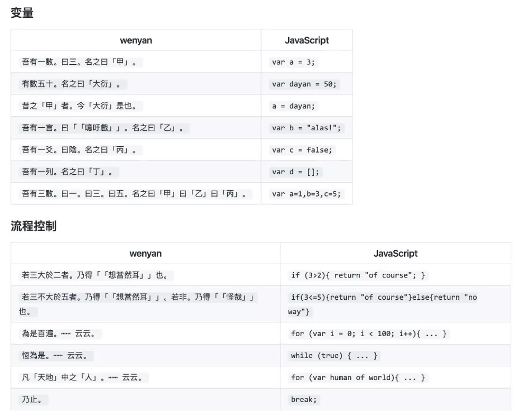The image size is (522, 420).
Task: Select the 'var b = "alas!";' code
Action: point(306,128)
